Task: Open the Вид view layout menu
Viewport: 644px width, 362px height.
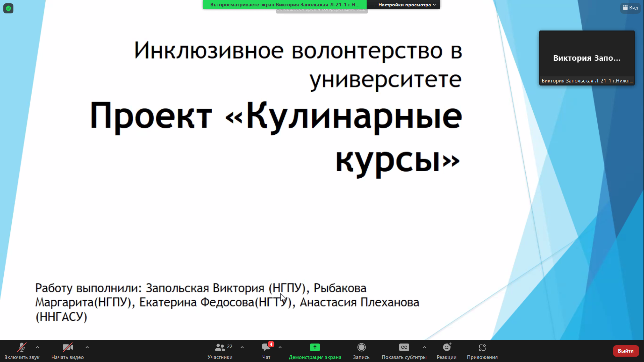Action: (x=630, y=8)
